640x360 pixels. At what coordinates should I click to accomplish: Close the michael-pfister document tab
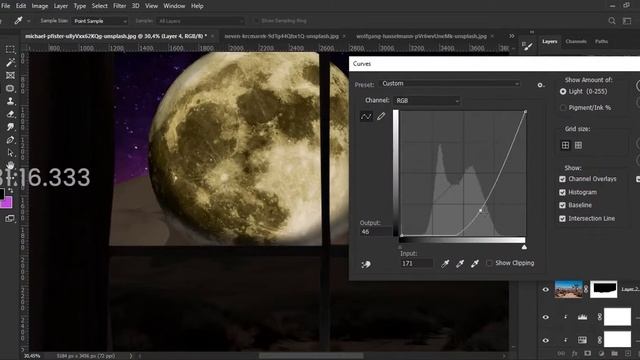tap(212, 36)
